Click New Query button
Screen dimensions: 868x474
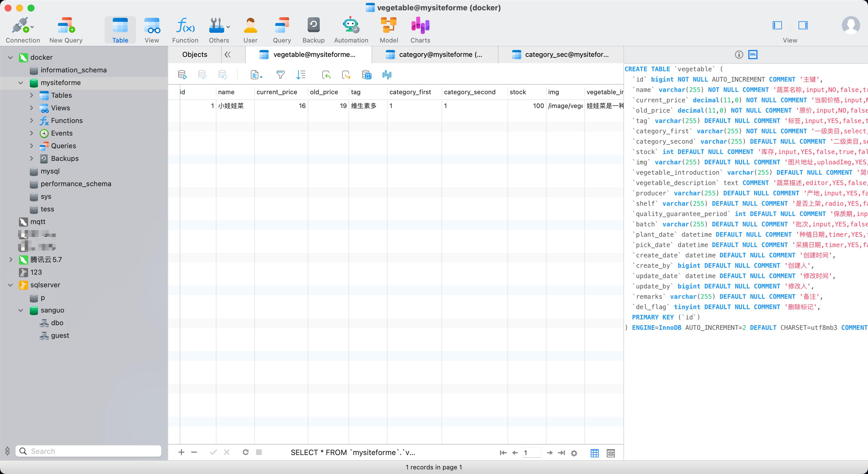(66, 30)
